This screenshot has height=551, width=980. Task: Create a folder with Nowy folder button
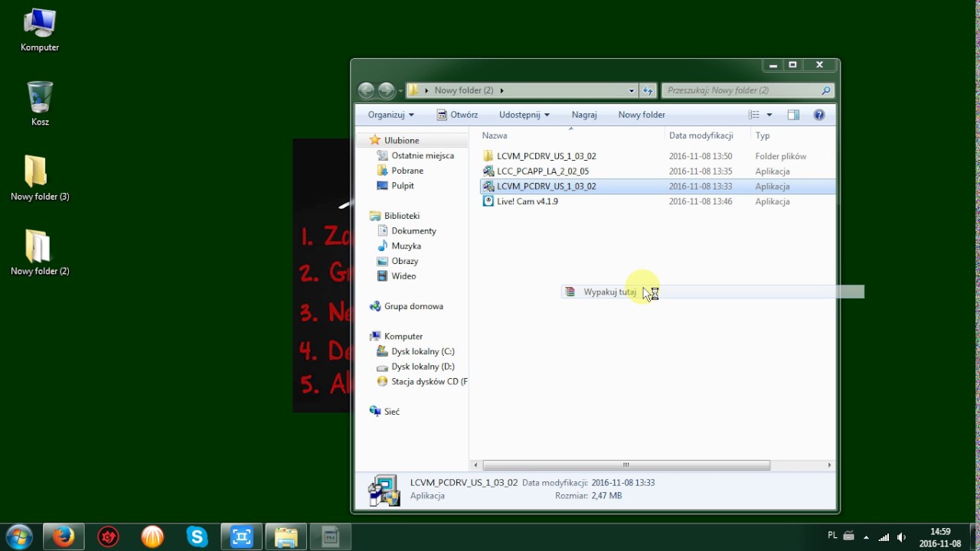coord(642,115)
